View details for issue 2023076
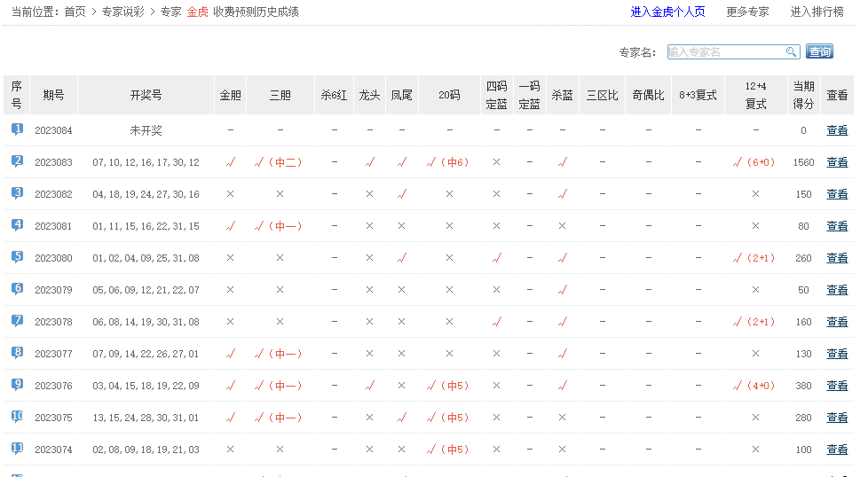The image size is (868, 477). pyautogui.click(x=837, y=386)
